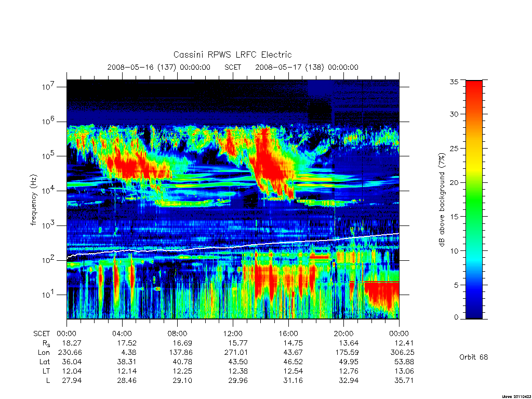Click the Lon value 4.38

tap(129, 353)
